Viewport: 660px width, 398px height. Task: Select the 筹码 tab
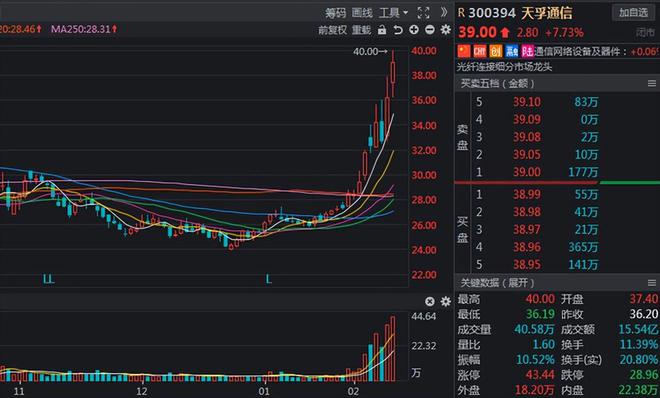335,13
